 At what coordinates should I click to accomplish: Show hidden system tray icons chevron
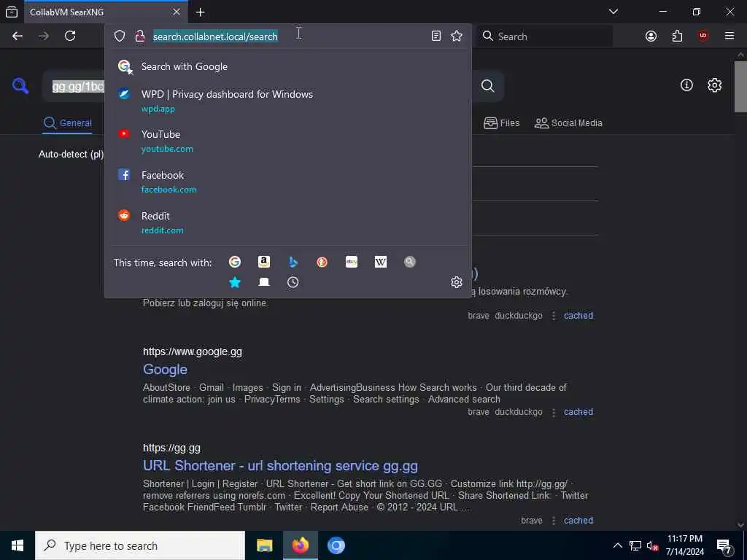click(617, 545)
